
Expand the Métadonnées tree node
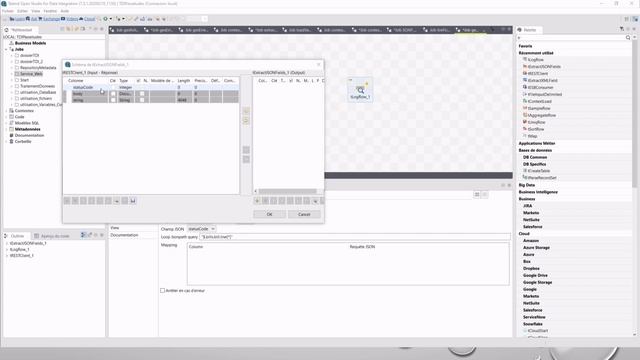click(x=7, y=129)
